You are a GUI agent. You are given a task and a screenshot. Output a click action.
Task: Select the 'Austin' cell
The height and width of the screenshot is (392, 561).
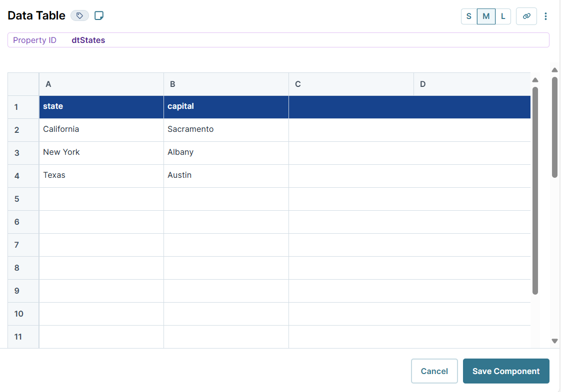[226, 176]
